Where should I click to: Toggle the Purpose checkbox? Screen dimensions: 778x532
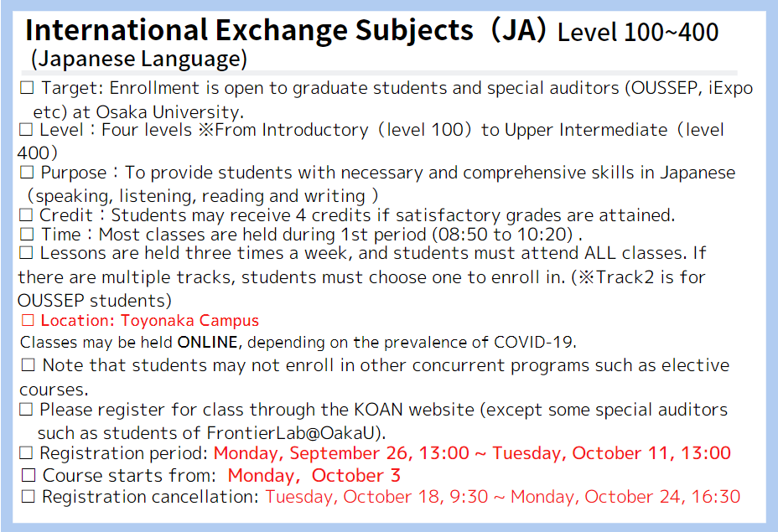pyautogui.click(x=27, y=173)
